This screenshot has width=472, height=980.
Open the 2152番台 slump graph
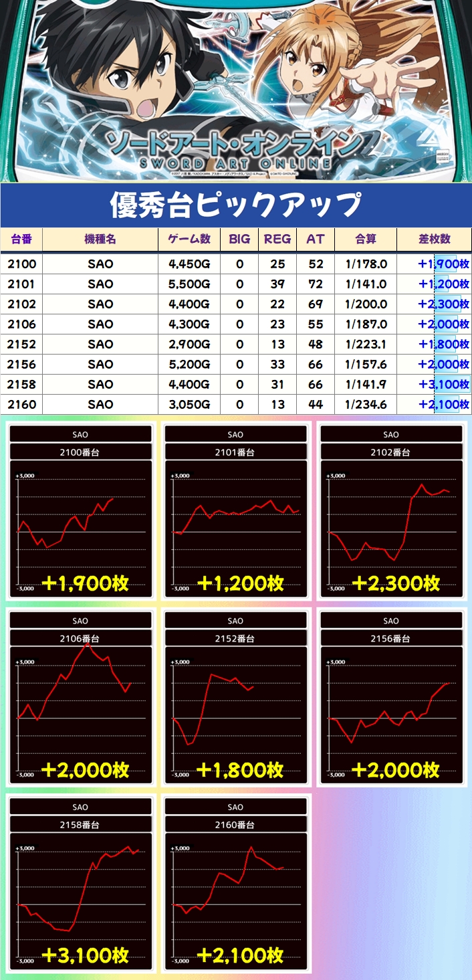pyautogui.click(x=235, y=708)
